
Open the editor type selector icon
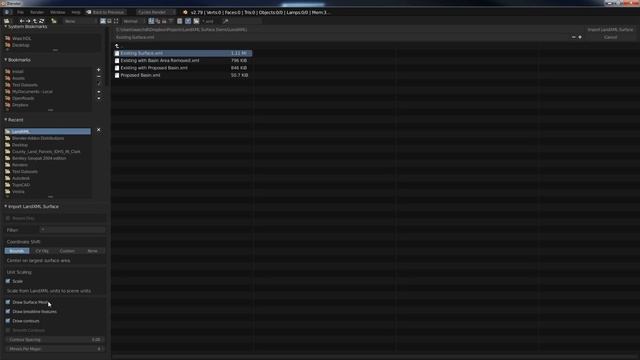[7, 21]
